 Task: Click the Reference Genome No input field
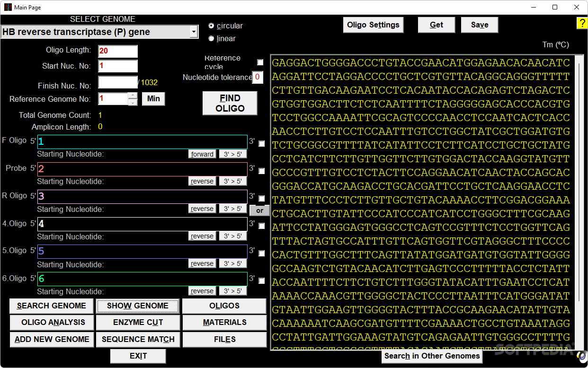pos(113,99)
